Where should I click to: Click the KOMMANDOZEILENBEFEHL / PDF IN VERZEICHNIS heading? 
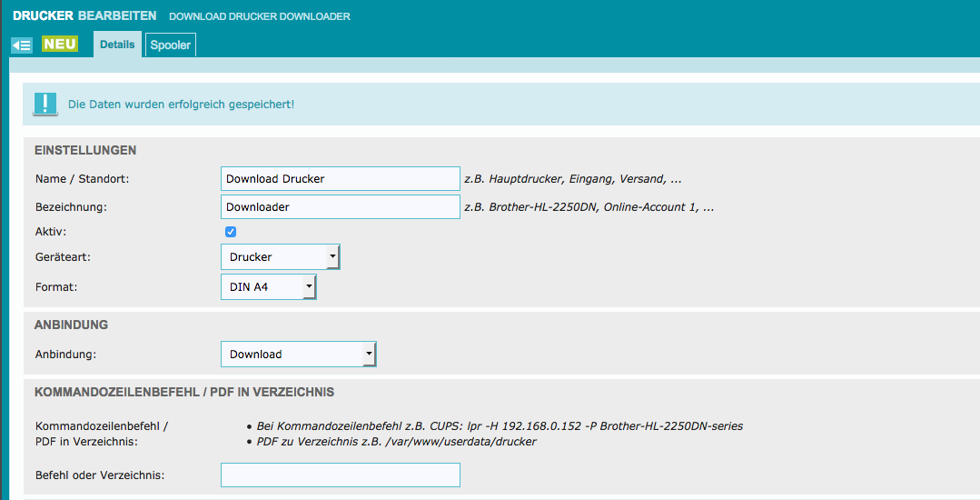(184, 393)
